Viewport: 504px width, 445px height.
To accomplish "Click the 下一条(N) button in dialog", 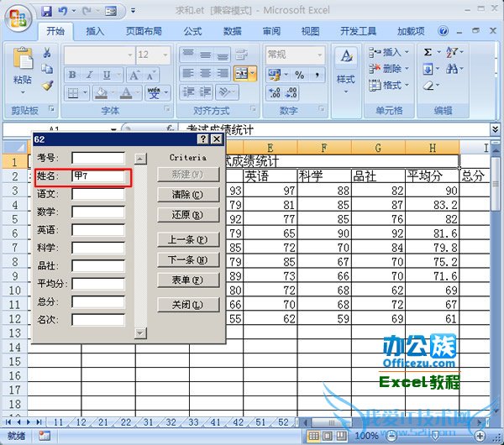I will (188, 259).
